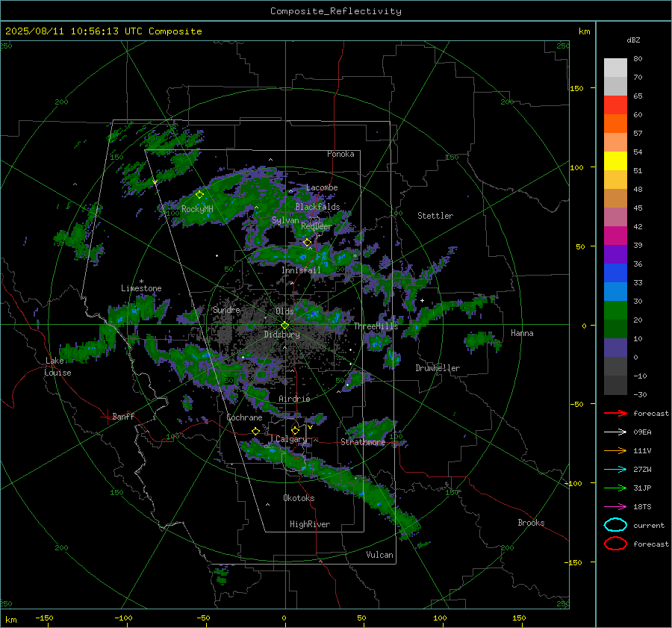Screen dimensions: 672x628
Task: Click the 111V legend label
Action: point(642,450)
